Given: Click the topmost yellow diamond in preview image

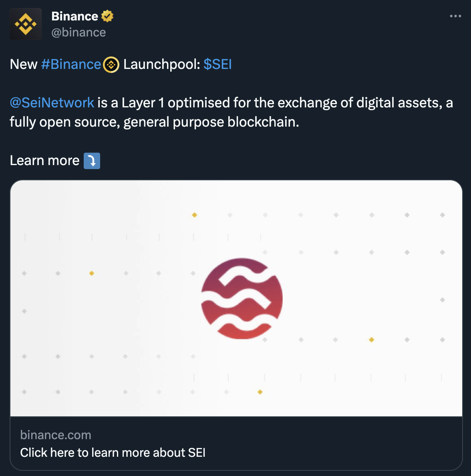Looking at the screenshot, I should click(x=194, y=215).
